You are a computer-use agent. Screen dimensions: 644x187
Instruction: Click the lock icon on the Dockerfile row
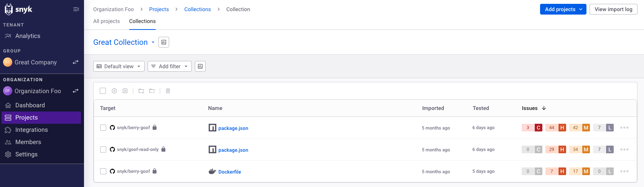coord(155,171)
